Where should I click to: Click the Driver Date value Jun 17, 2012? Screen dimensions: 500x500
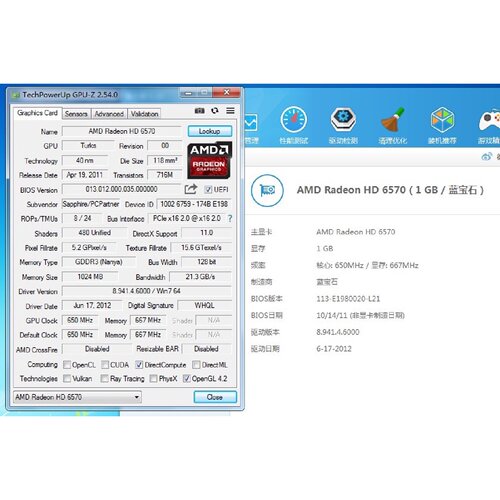pos(92,305)
